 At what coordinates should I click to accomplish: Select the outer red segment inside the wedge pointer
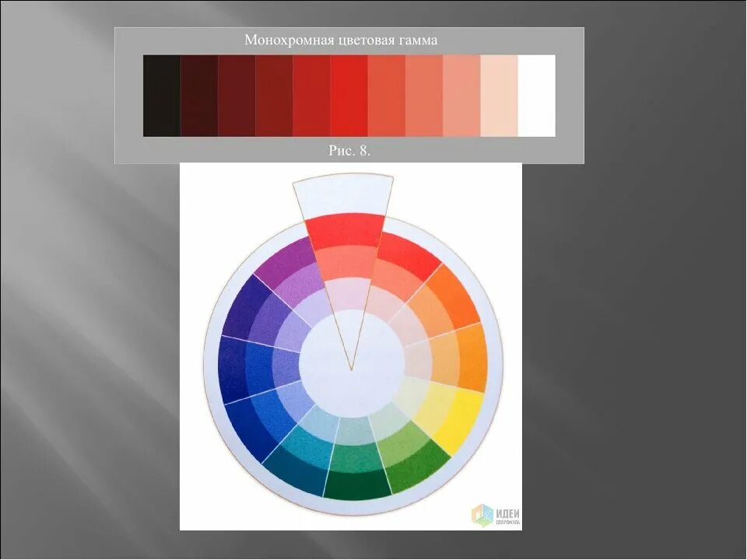point(345,231)
